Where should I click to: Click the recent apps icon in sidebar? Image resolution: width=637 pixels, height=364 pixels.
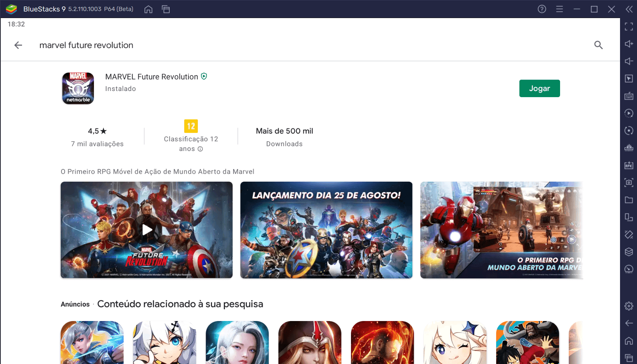tap(629, 358)
